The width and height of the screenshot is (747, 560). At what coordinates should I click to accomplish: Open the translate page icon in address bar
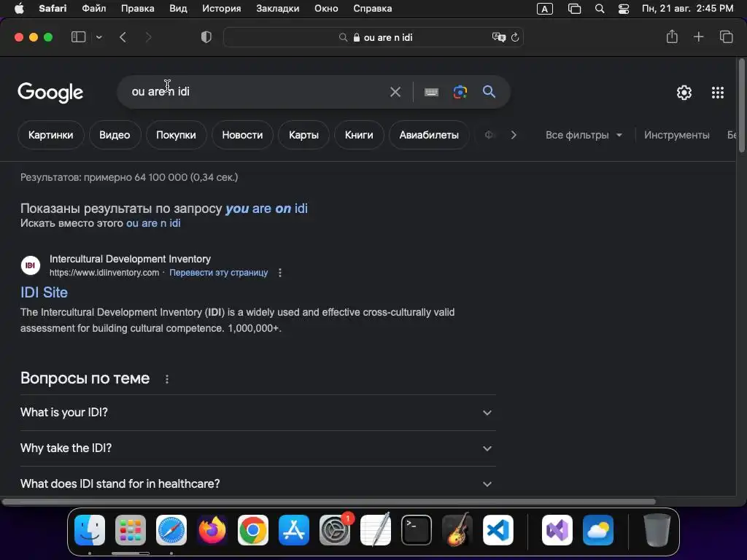click(498, 37)
